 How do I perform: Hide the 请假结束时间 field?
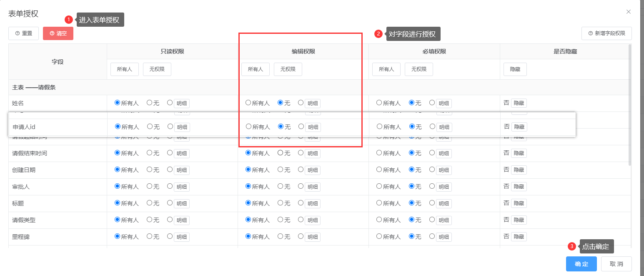click(519, 153)
